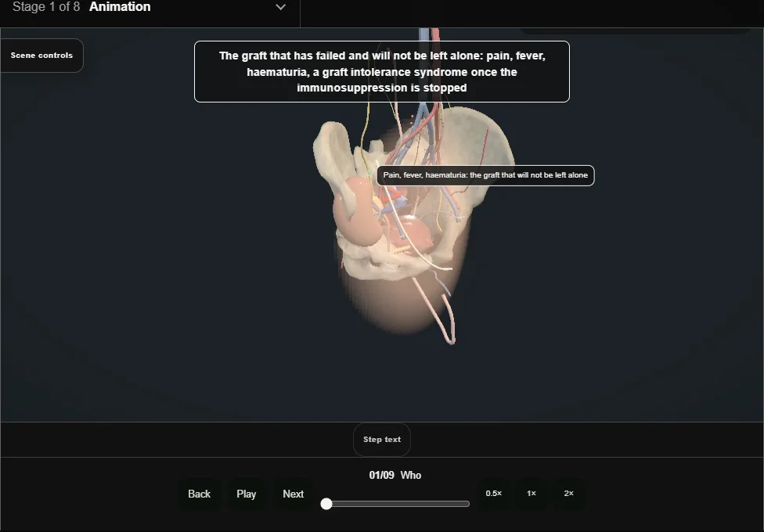Click the animation progress slider handle
764x532 pixels.
(x=326, y=504)
